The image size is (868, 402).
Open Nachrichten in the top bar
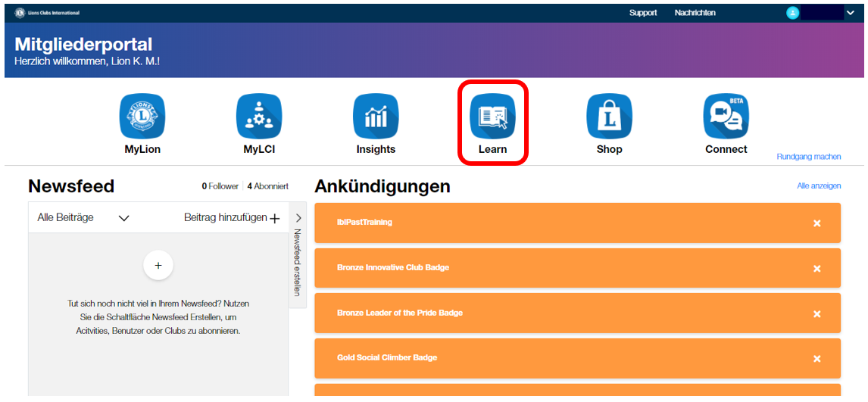click(x=695, y=13)
